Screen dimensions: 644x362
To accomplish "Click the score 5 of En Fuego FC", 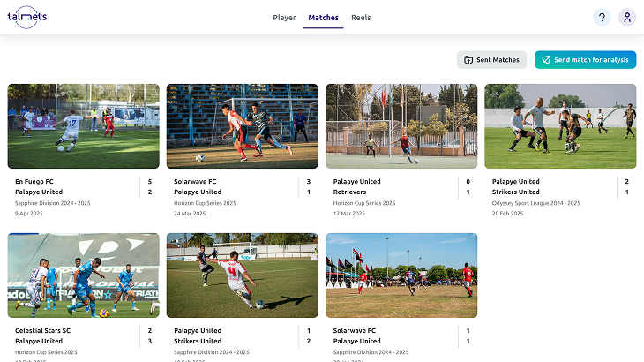I will coord(150,182).
